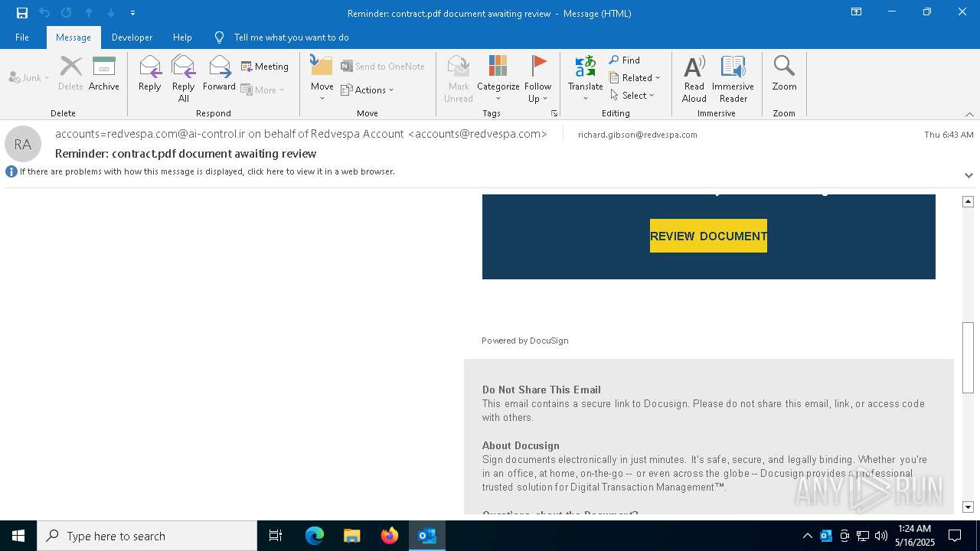The image size is (980, 551).
Task: Open the Windows Start menu
Action: point(18,536)
